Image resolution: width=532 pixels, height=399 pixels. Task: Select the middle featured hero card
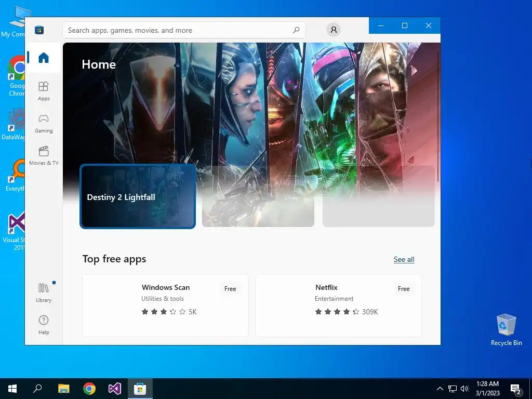click(x=258, y=196)
